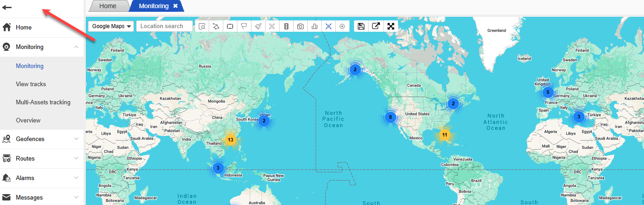
Task: Toggle the blue marker clustering icon
Action: tap(329, 26)
